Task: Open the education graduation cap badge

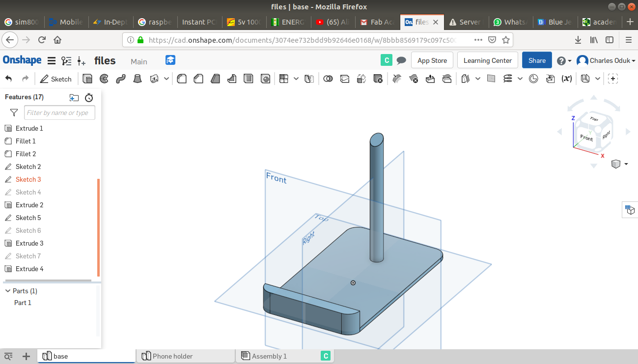Action: pos(170,60)
